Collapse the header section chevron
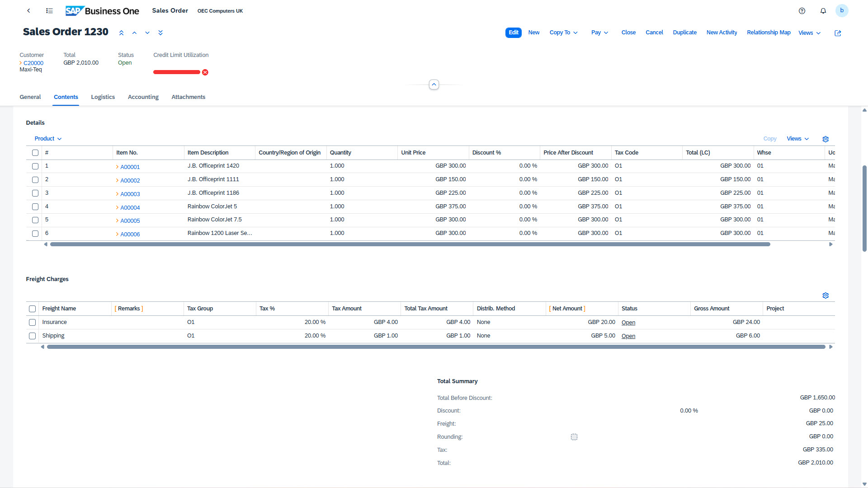The width and height of the screenshot is (868, 488). pyautogui.click(x=434, y=84)
